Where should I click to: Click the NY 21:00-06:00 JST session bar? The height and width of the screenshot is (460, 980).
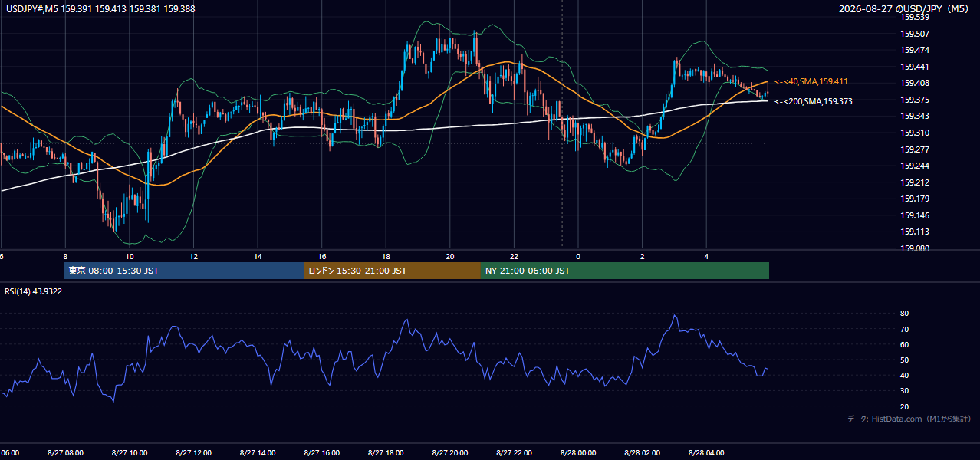click(625, 271)
